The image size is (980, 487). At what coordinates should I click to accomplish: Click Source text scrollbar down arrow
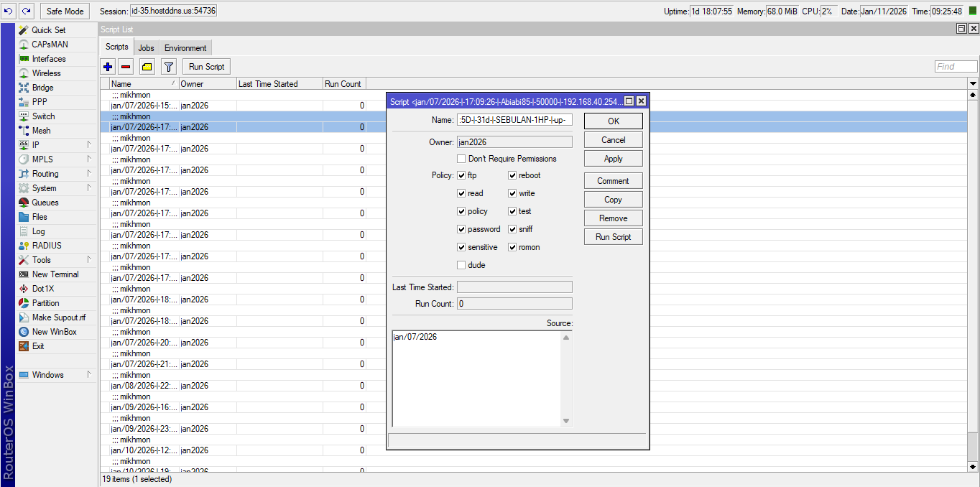(x=566, y=421)
